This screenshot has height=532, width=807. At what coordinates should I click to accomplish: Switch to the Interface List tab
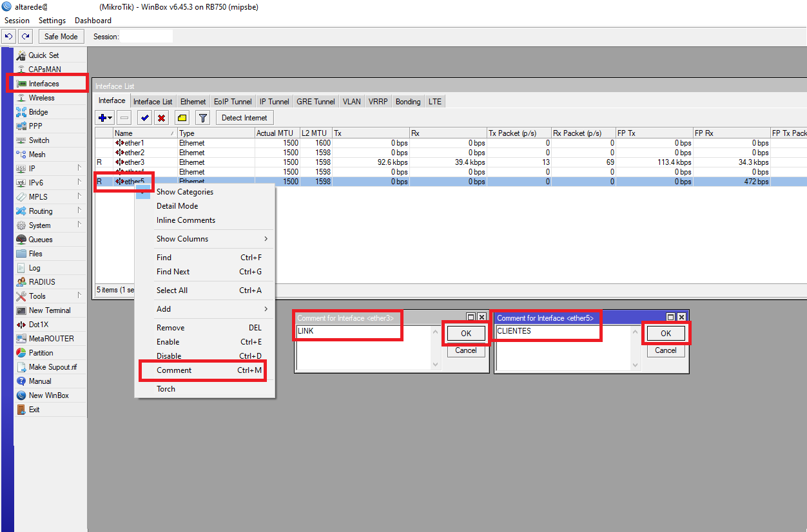point(153,102)
